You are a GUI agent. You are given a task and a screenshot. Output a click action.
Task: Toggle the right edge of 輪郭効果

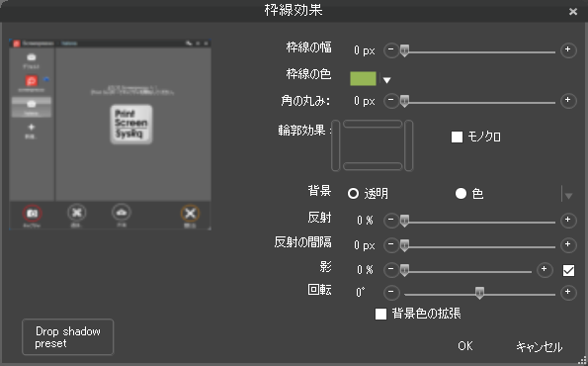(409, 145)
